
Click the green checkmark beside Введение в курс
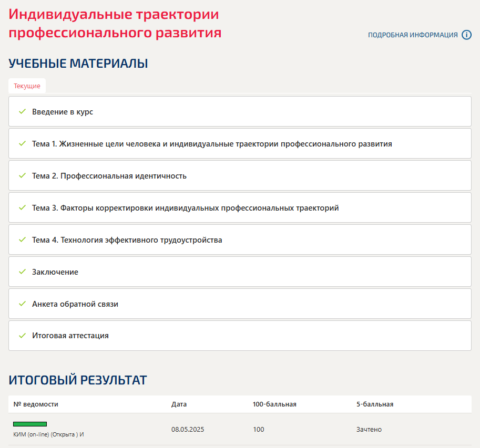[23, 111]
